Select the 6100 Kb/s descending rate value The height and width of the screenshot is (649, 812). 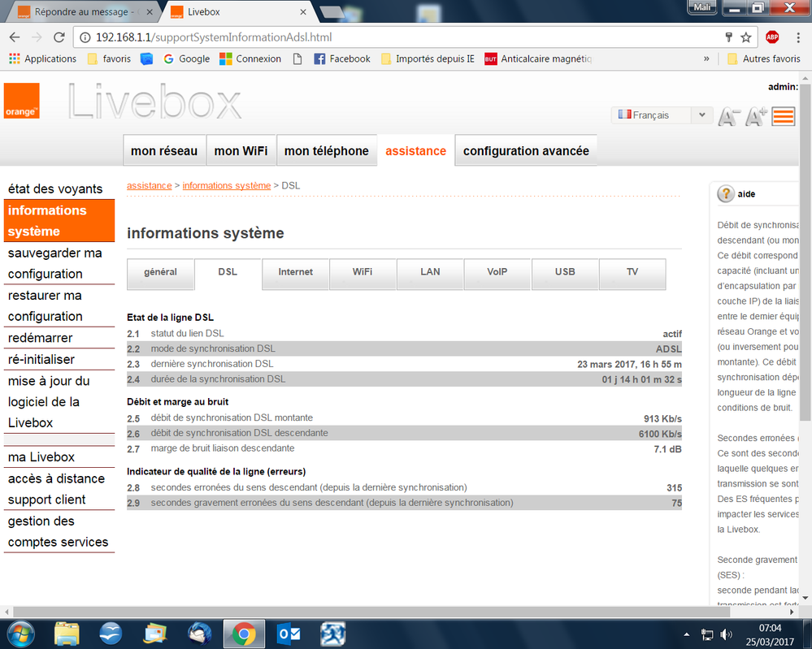pos(660,434)
